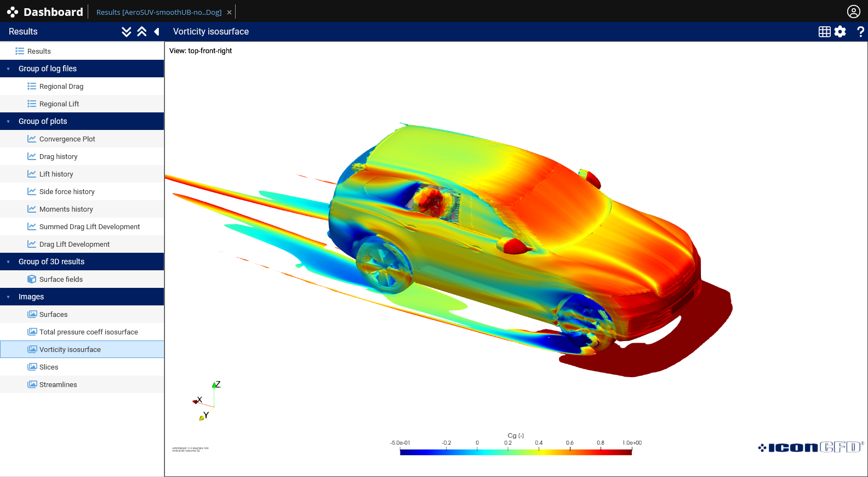
Task: Click the View: top-front-right label
Action: [201, 50]
